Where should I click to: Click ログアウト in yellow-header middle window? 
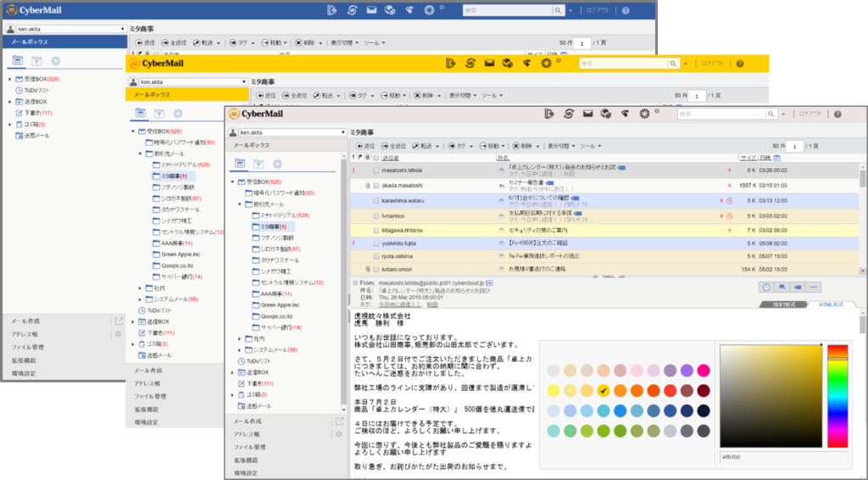tap(712, 64)
